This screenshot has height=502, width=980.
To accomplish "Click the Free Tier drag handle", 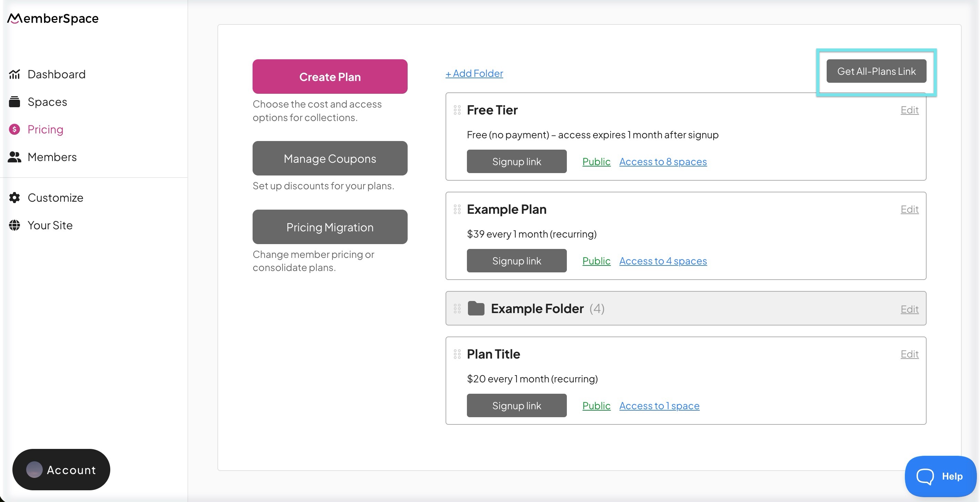I will pyautogui.click(x=457, y=110).
